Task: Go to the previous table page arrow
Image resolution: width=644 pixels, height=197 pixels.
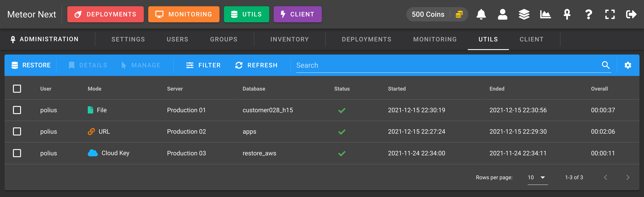Action: tap(606, 177)
